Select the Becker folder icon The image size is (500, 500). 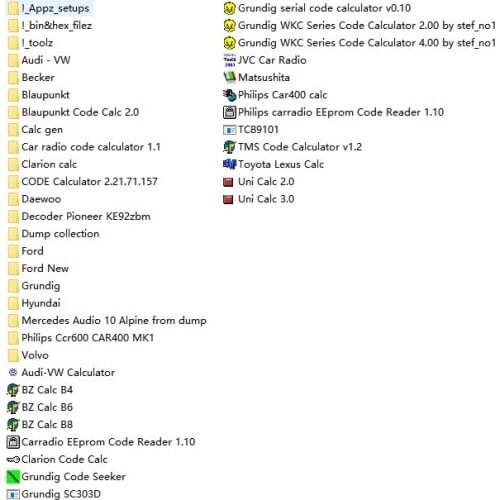(x=13, y=78)
